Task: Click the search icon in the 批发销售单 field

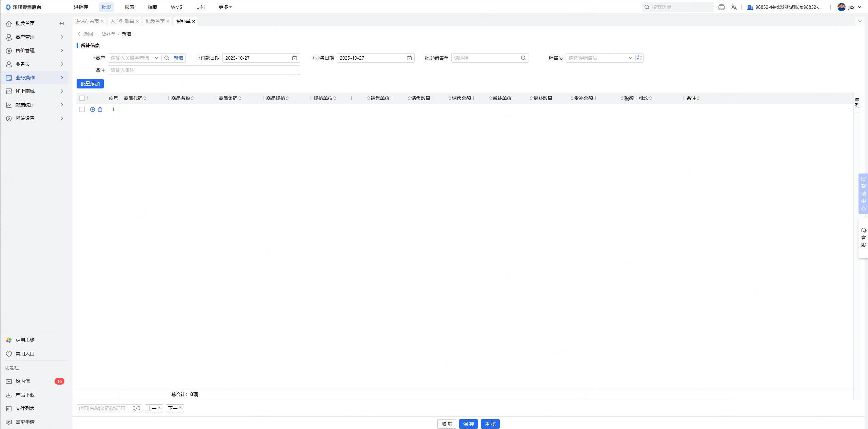Action: point(524,58)
